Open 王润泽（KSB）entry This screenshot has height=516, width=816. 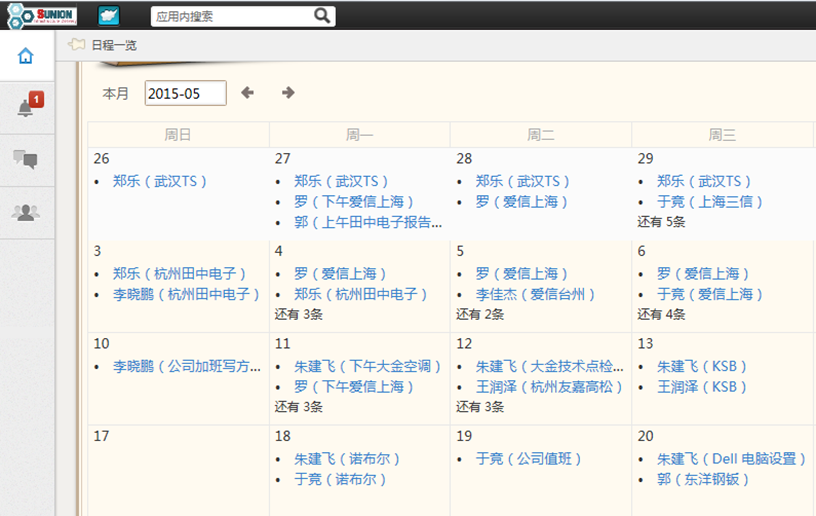coord(702,387)
